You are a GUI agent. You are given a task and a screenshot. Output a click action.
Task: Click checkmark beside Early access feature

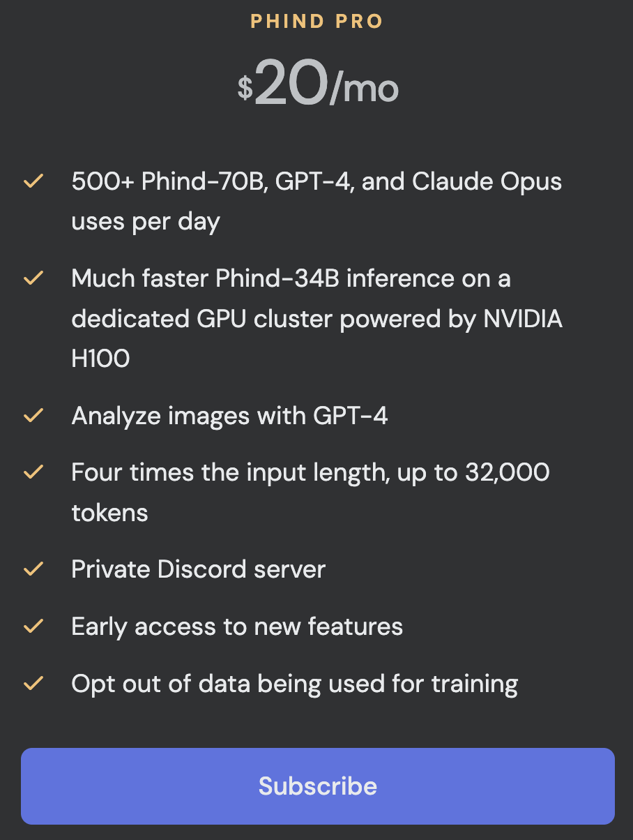tap(33, 627)
